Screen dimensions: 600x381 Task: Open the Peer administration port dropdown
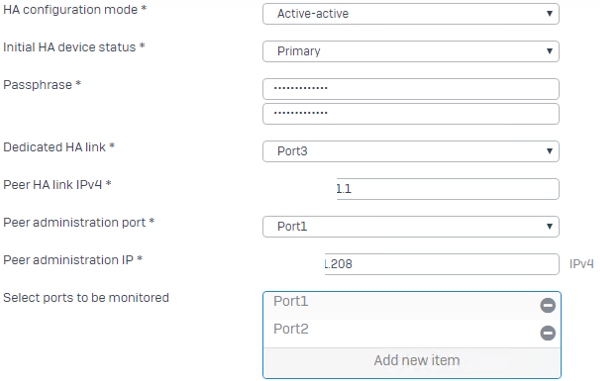pyautogui.click(x=411, y=226)
